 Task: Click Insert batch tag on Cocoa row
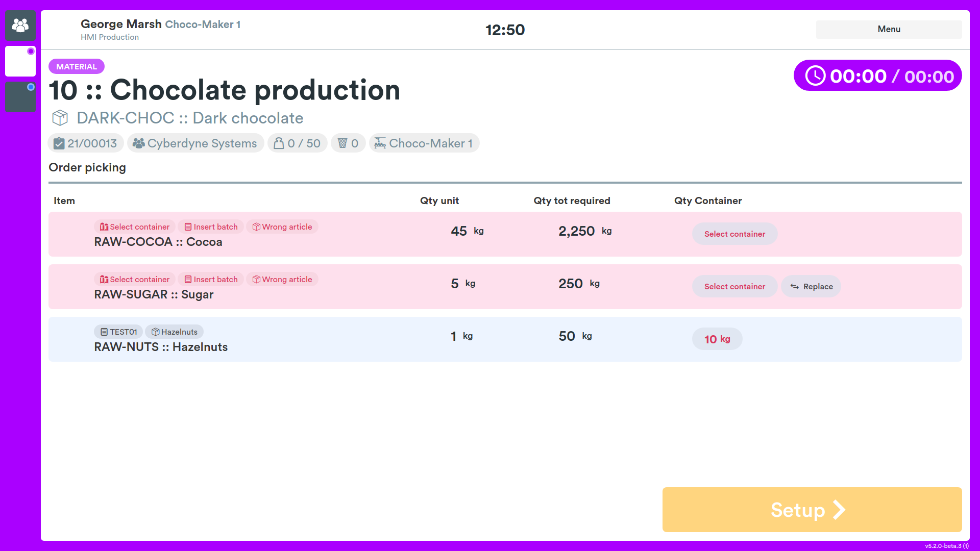(x=211, y=227)
